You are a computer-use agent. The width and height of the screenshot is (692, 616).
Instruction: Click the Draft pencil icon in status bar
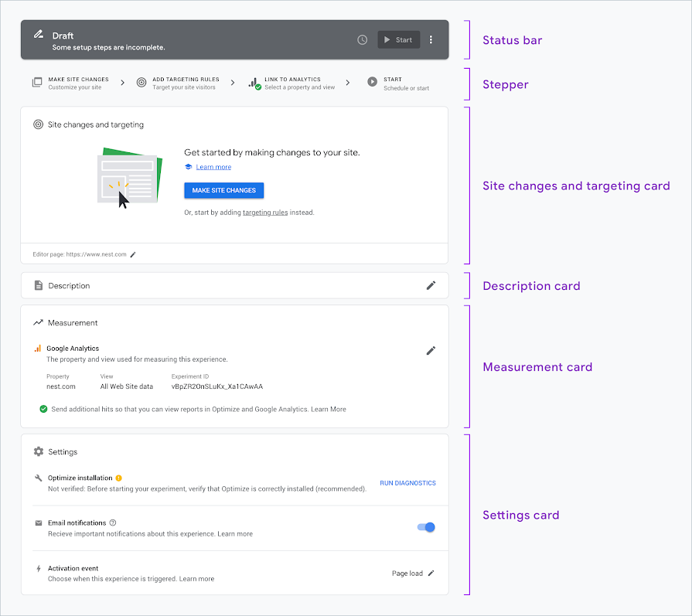point(39,35)
